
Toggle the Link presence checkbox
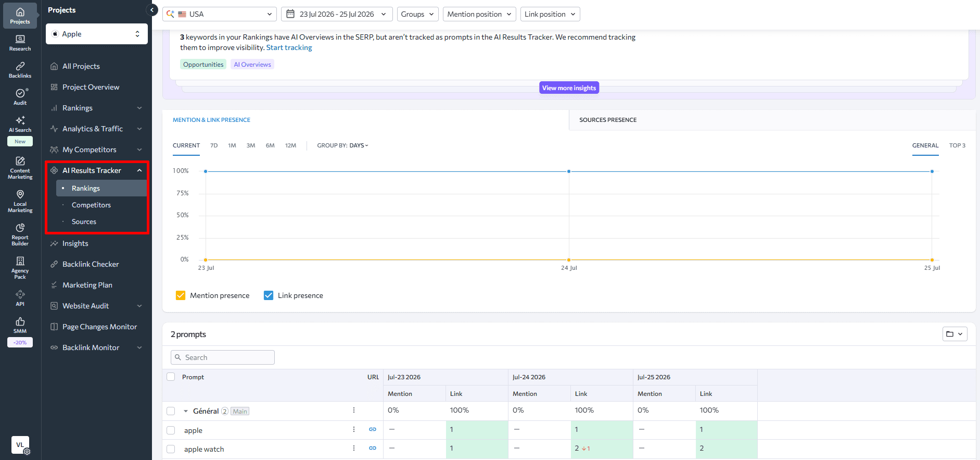pyautogui.click(x=269, y=295)
